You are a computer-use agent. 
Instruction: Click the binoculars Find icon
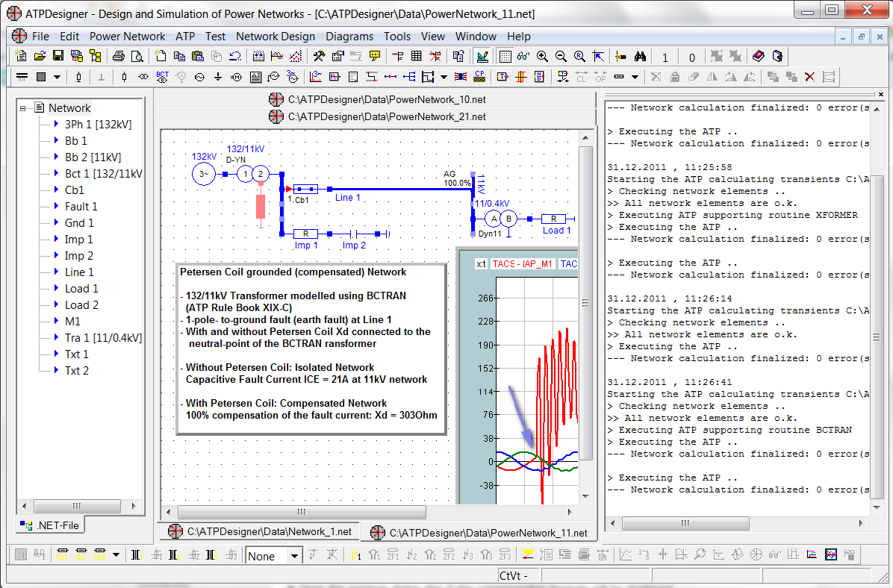coord(640,56)
